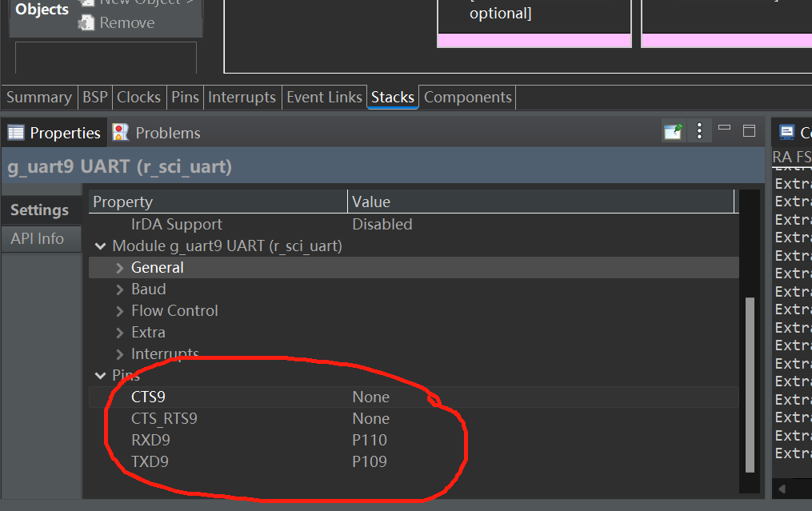
Task: Select the Pins configuration tab
Action: click(x=185, y=98)
